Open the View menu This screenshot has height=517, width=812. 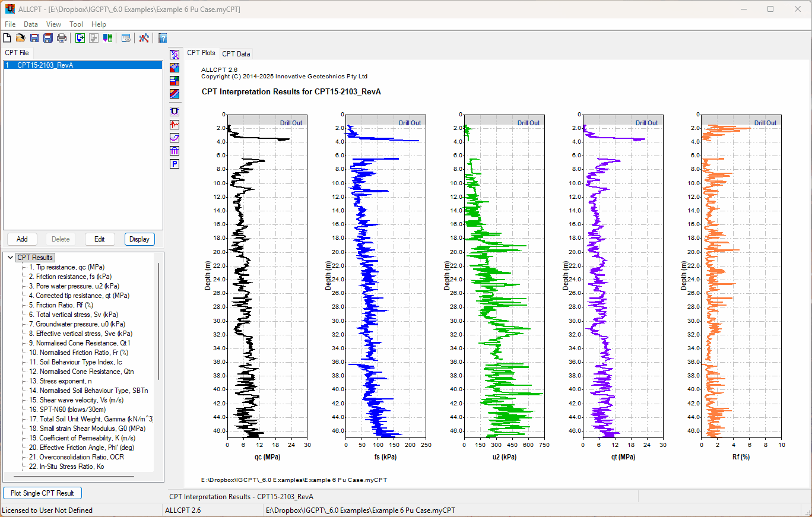[x=53, y=24]
